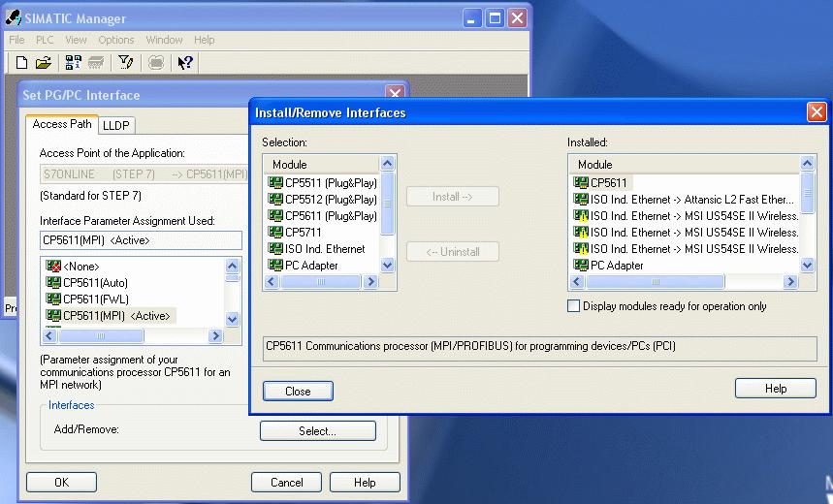Click Help in Set PG/PC Interface
The image size is (833, 504).
coord(365,483)
